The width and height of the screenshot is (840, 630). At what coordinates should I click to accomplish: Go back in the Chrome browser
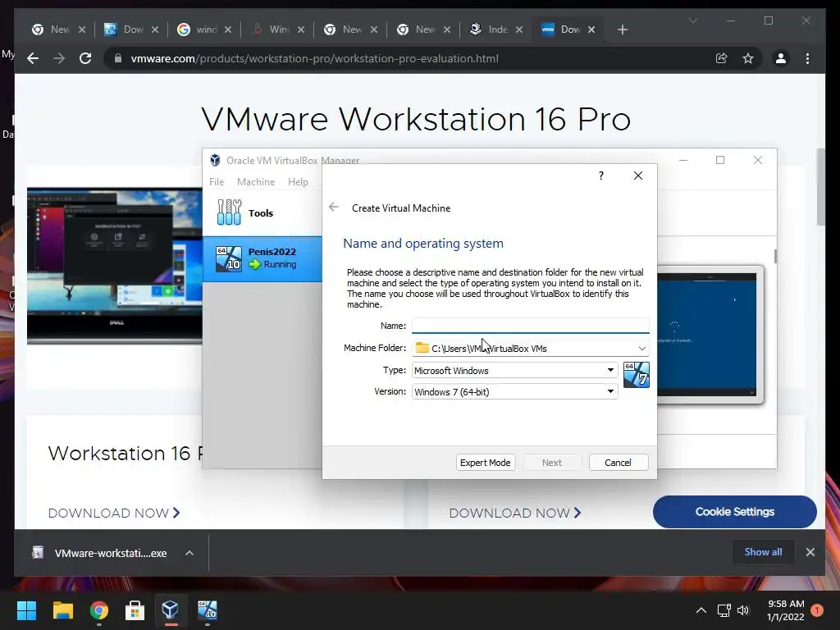33,58
